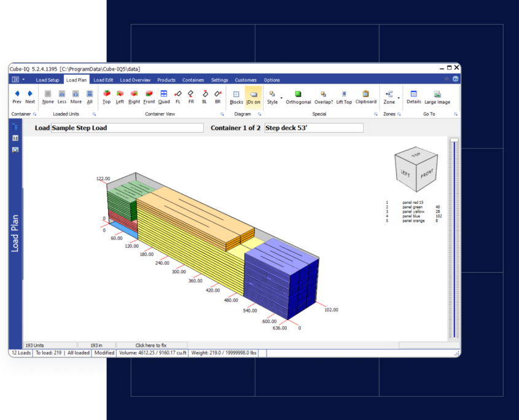Open the Settings tab
519x420 pixels.
pyautogui.click(x=219, y=80)
